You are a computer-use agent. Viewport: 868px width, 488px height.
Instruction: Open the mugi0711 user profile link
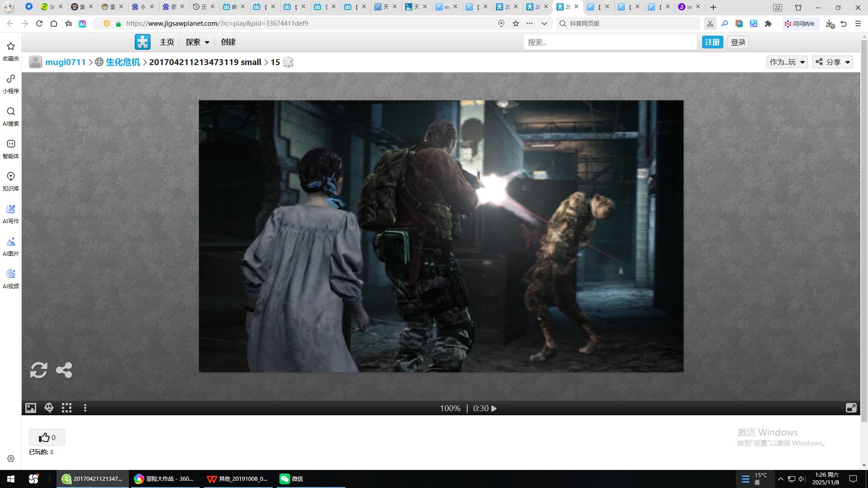click(65, 62)
